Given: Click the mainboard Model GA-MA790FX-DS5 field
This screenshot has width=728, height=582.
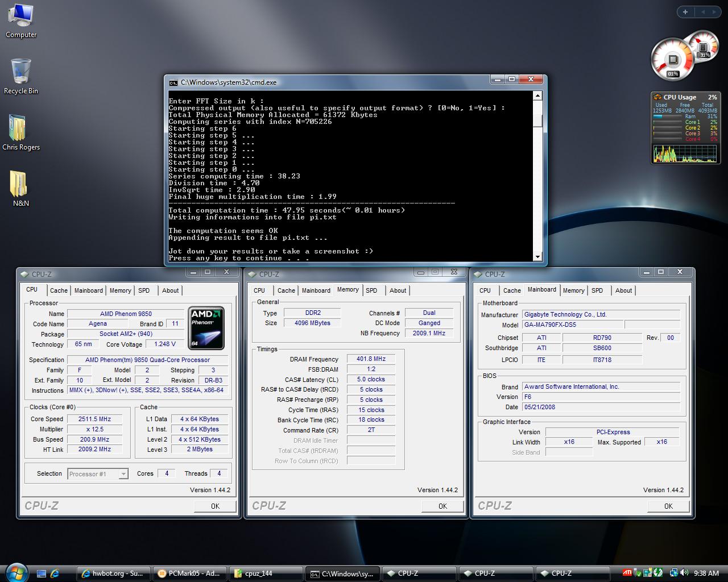Looking at the screenshot, I should (573, 325).
